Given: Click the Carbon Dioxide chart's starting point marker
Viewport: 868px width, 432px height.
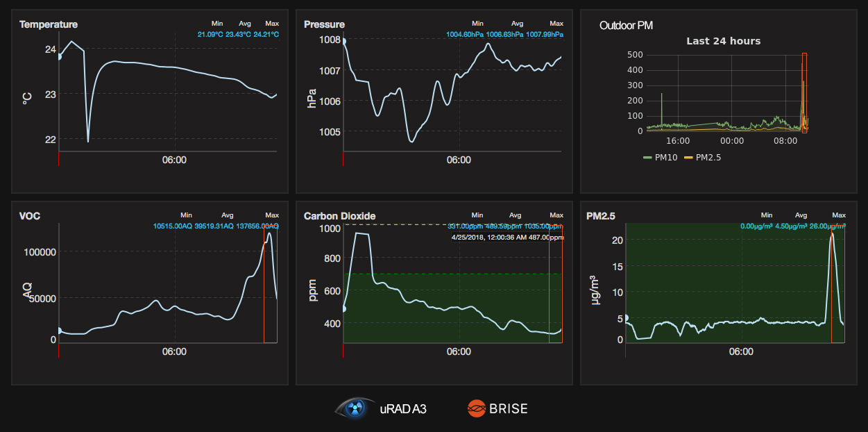Looking at the screenshot, I should click(343, 309).
